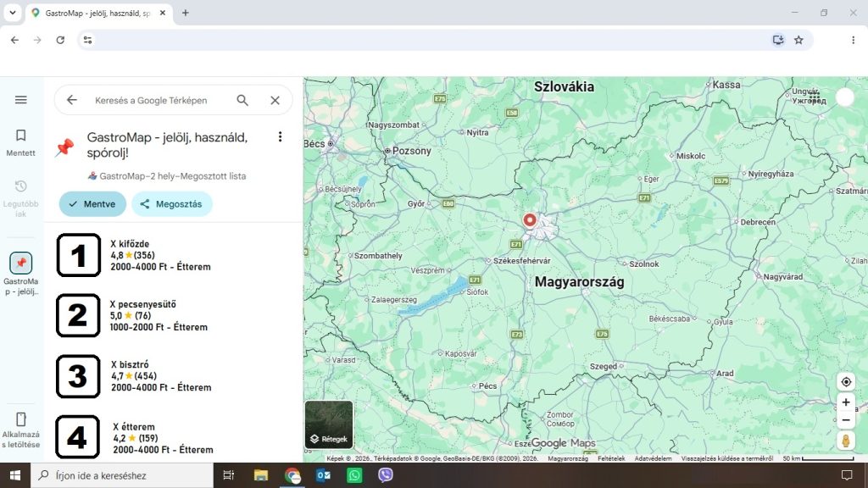The image size is (868, 488).
Task: Bookmark this page with the star
Action: click(x=798, y=40)
